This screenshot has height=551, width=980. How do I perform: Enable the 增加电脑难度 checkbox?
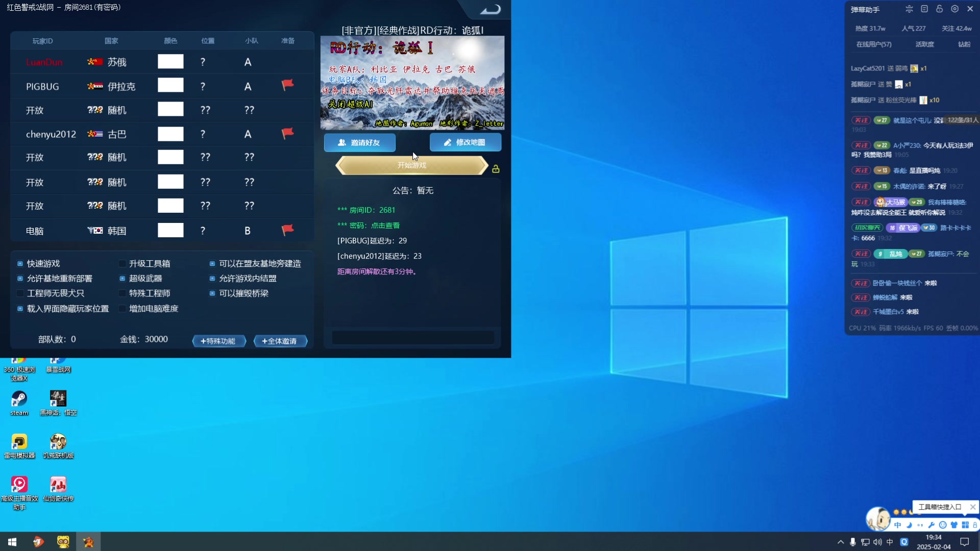[122, 309]
